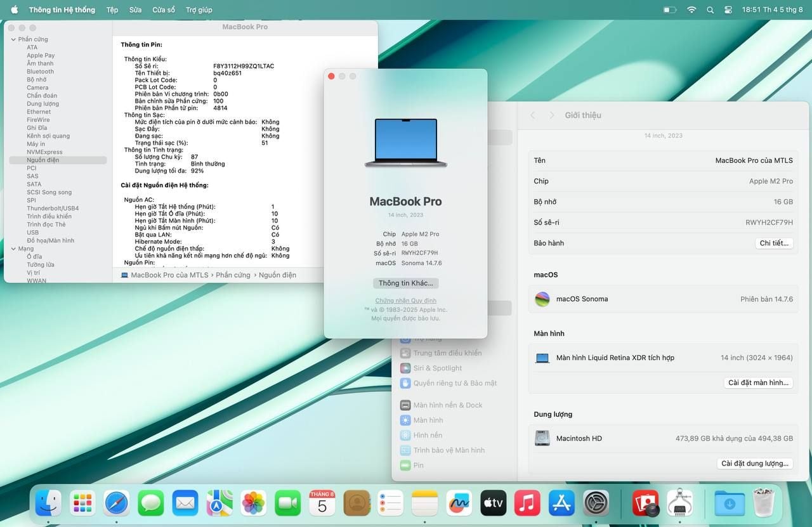Open Photo Booth from the Dock
Screen dimensions: 812x527
point(646,504)
